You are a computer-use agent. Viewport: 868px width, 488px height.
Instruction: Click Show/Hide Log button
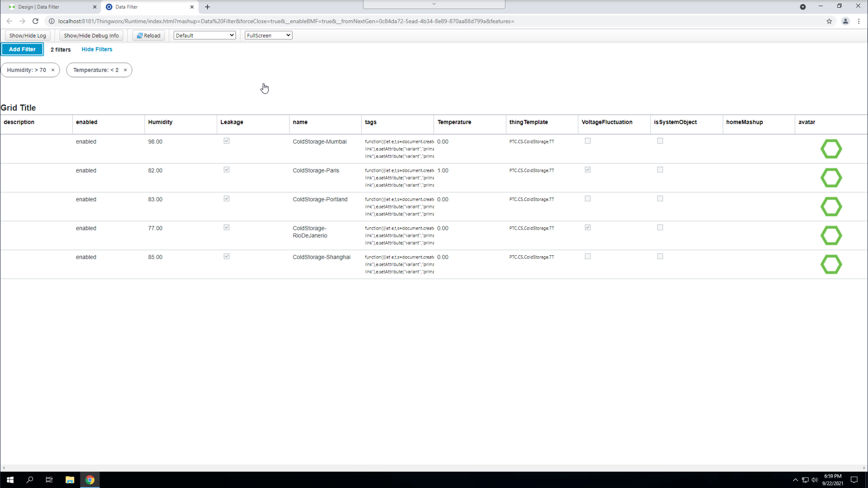point(28,36)
